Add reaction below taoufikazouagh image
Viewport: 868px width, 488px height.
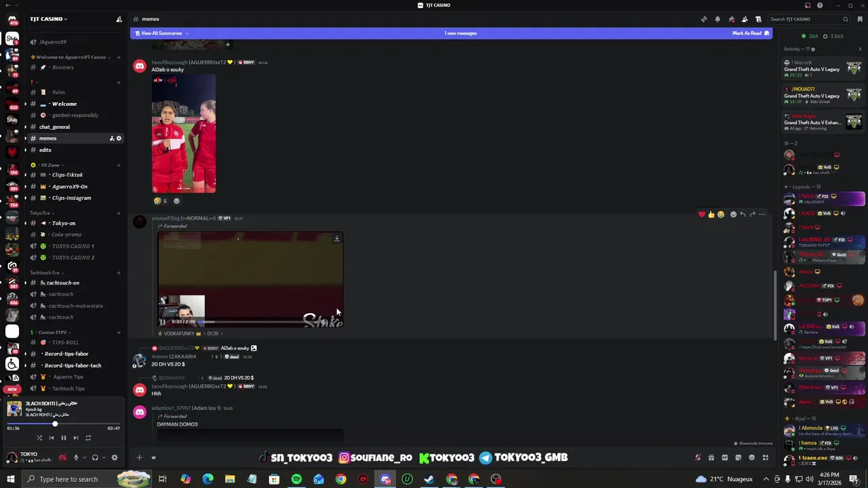(x=176, y=201)
